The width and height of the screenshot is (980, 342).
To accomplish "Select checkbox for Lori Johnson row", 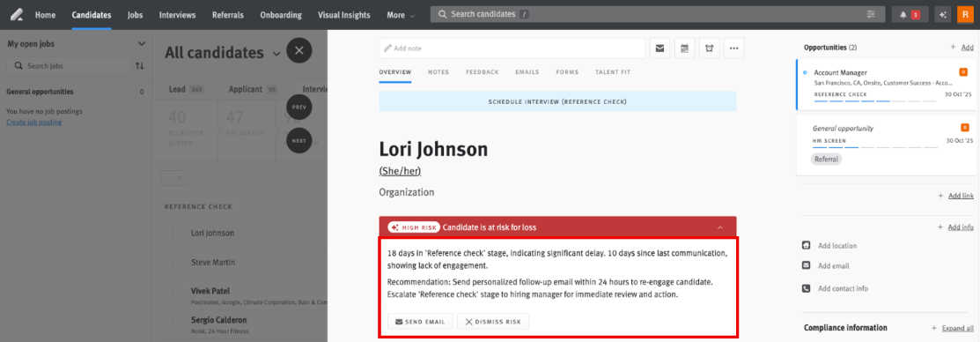I will tap(168, 233).
